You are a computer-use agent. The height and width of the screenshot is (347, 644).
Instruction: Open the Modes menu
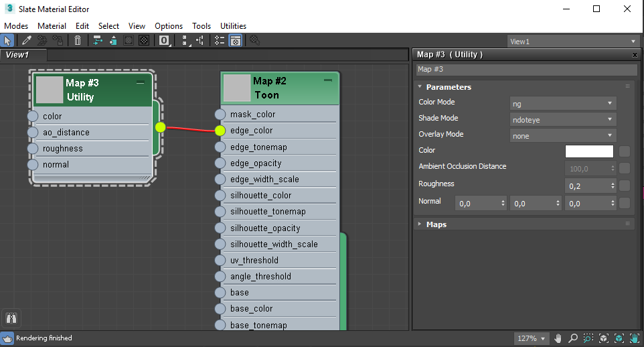(16, 26)
